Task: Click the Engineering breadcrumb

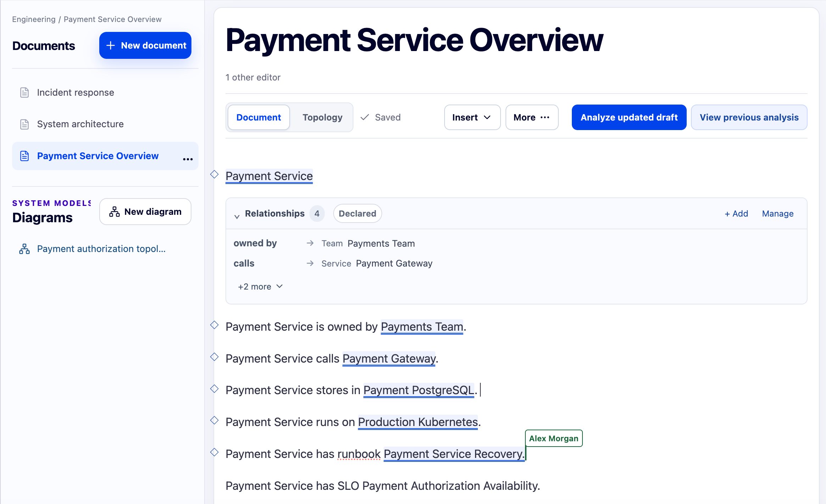Action: (x=34, y=19)
